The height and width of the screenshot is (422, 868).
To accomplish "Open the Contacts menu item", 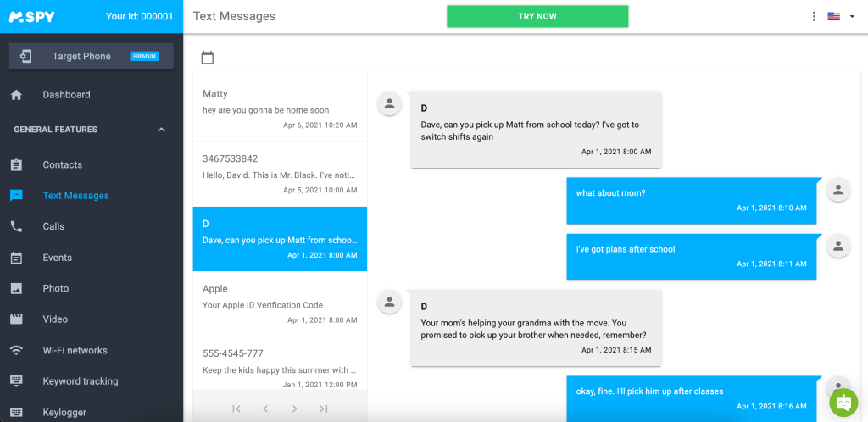I will (63, 164).
